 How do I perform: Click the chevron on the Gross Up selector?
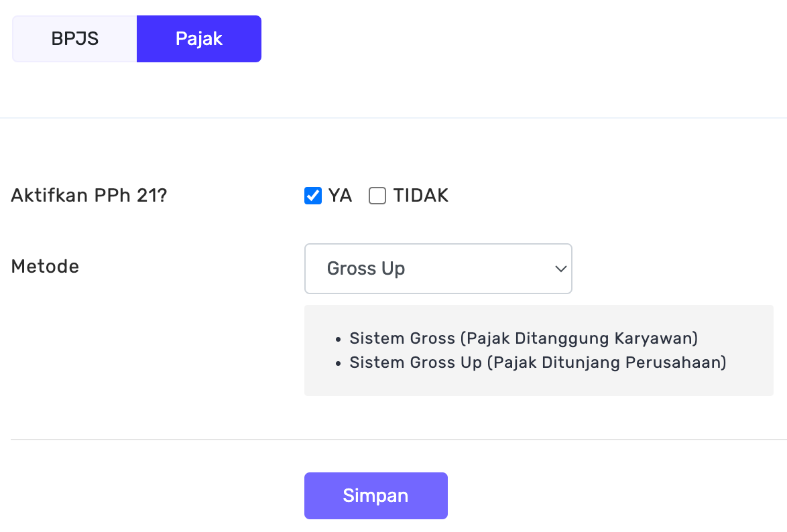click(560, 268)
